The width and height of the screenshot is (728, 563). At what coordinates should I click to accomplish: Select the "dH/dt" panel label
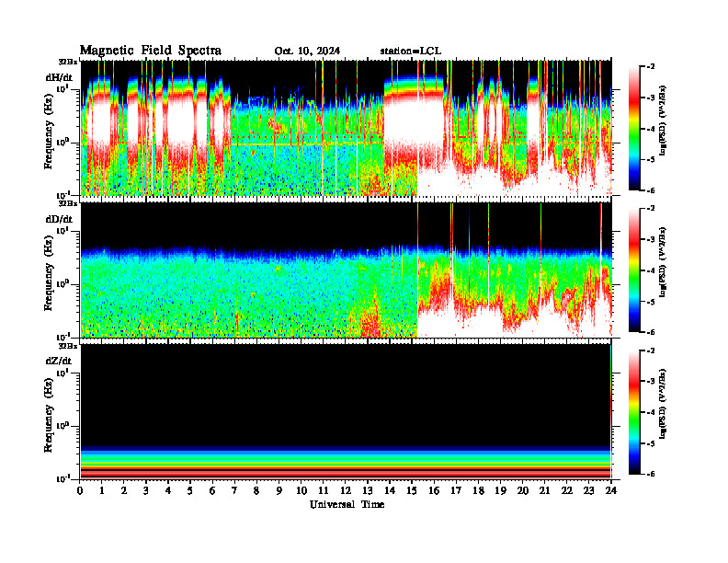pos(59,78)
